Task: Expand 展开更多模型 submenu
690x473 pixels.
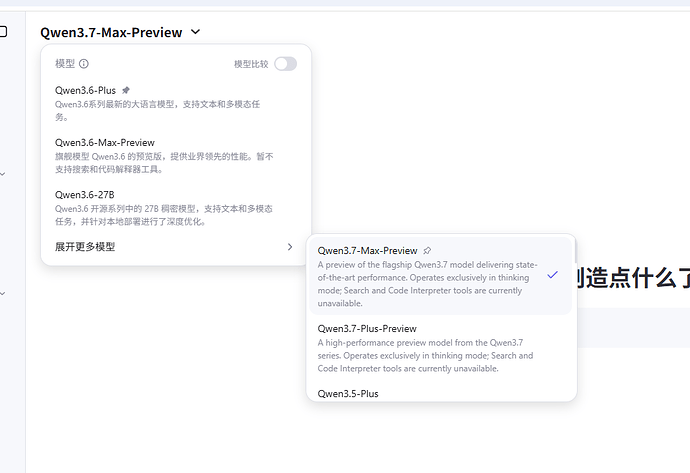Action: coord(176,247)
